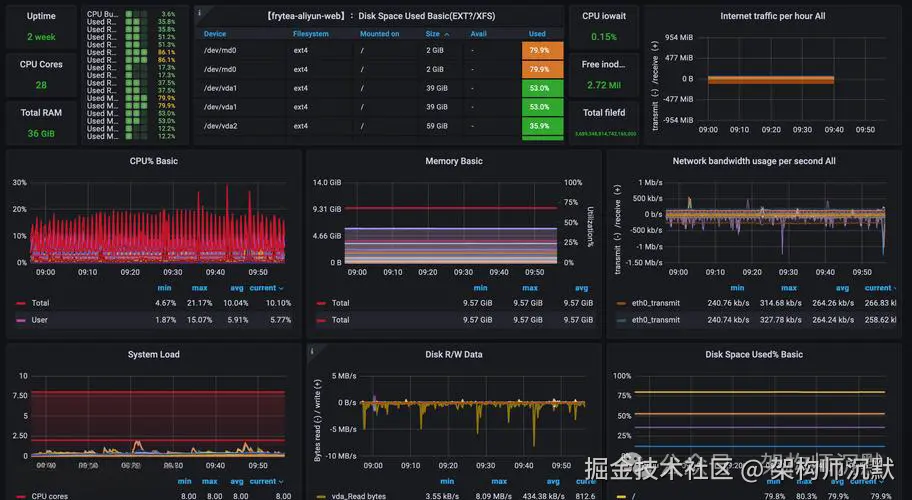Click the 2 week uptime value

coord(41,37)
